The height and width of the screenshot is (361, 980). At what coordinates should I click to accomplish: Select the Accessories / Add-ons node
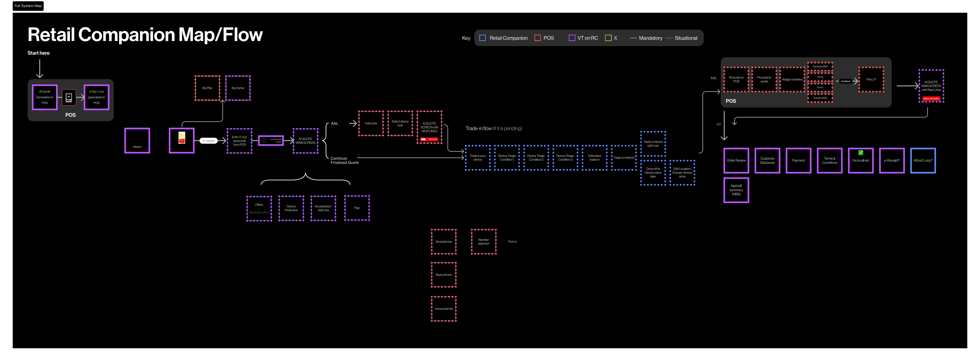pos(323,208)
